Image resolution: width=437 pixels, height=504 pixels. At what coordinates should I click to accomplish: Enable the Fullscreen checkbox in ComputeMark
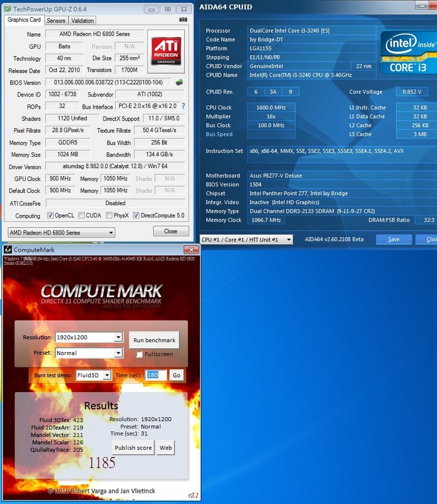(139, 354)
